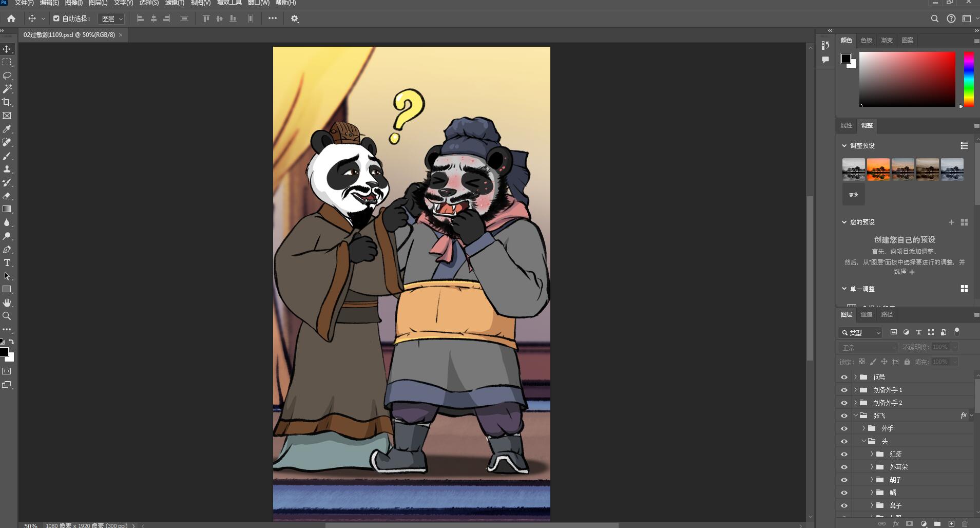Close the 02过敏源1109.psd document tab

click(x=121, y=35)
